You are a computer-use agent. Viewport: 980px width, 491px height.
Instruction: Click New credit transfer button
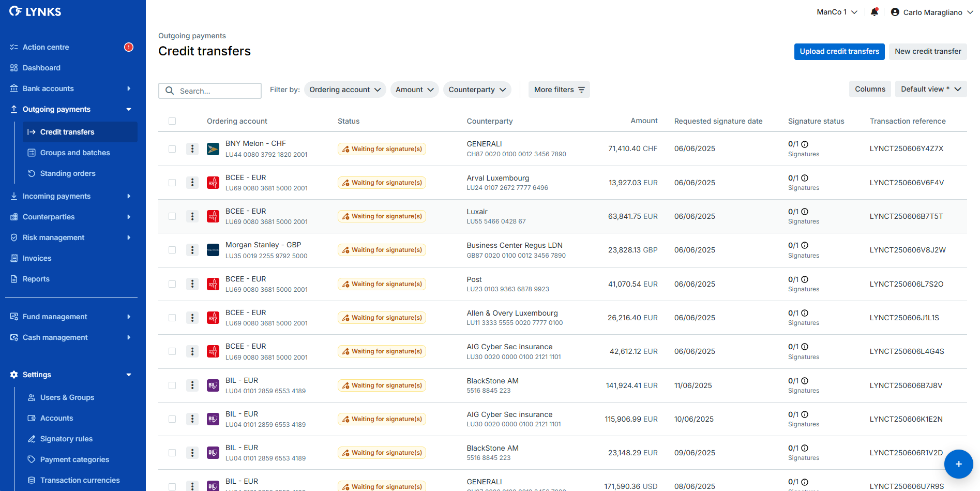coord(928,51)
